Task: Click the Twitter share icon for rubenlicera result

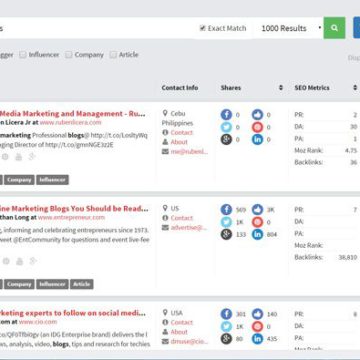Action: tap(226, 127)
